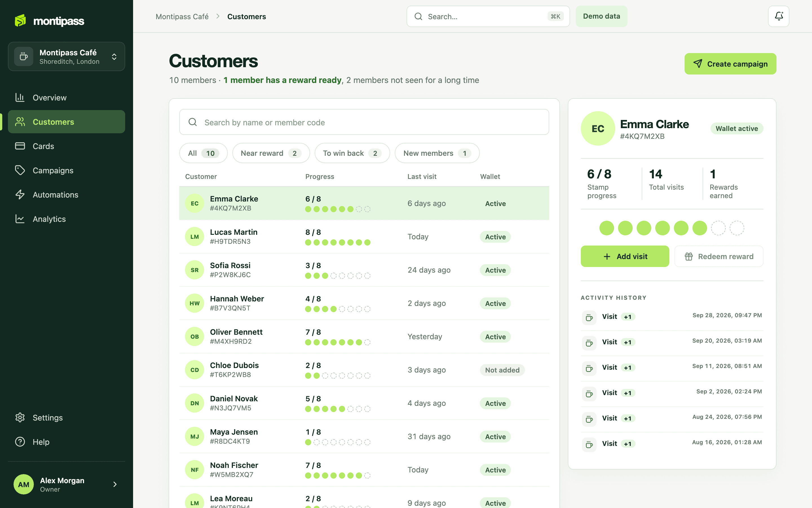
Task: Open the Cards section
Action: (x=67, y=146)
